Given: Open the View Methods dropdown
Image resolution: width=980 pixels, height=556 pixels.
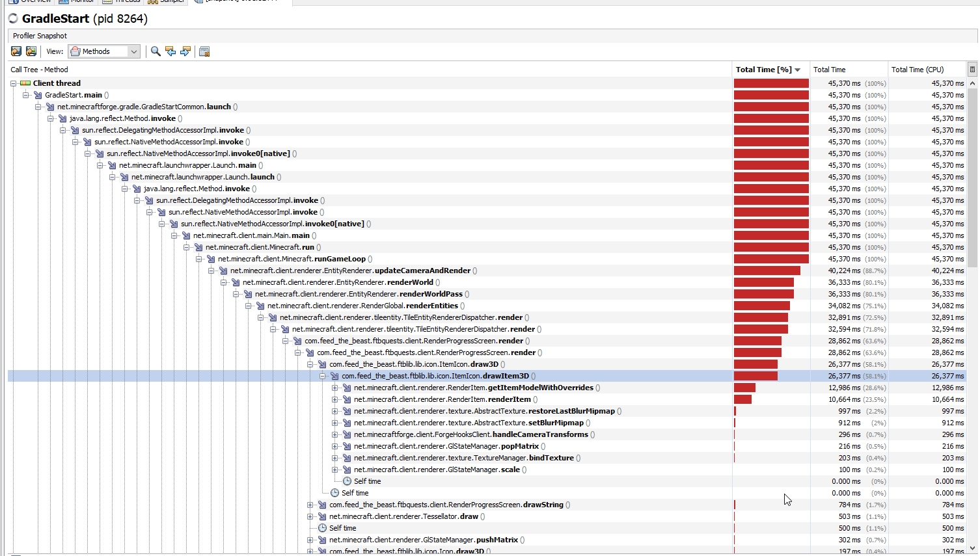Looking at the screenshot, I should pos(104,51).
